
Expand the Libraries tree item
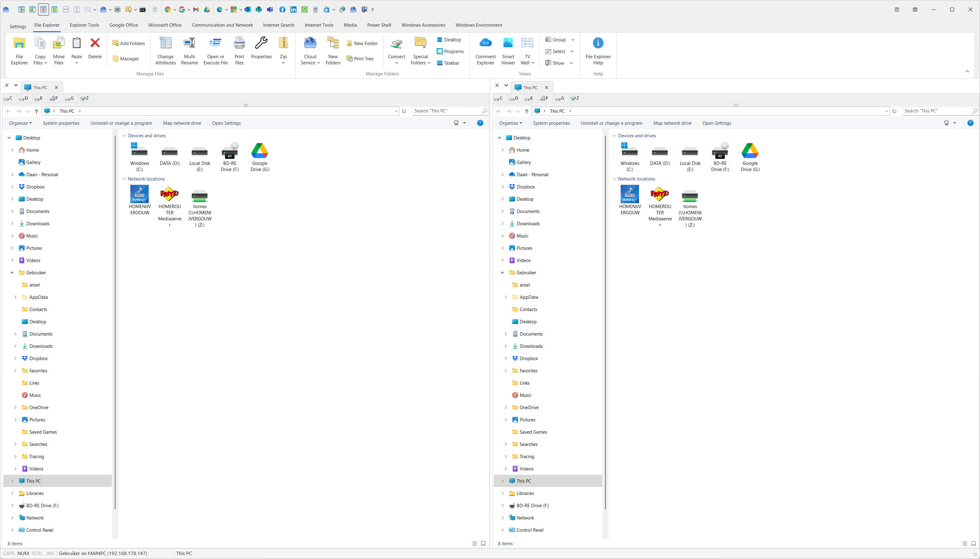point(12,493)
